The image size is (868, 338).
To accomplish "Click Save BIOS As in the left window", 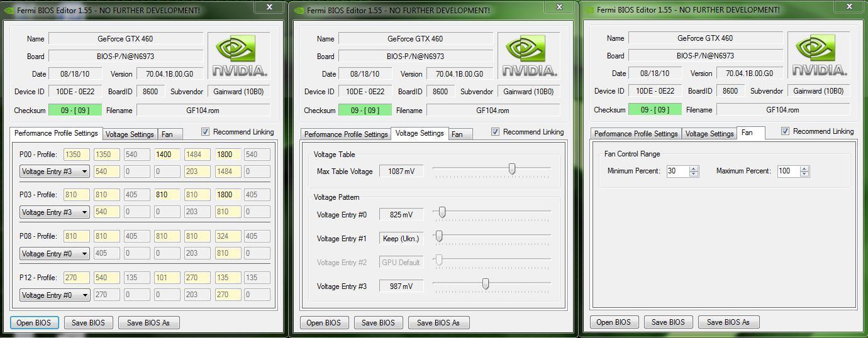I will pyautogui.click(x=148, y=322).
